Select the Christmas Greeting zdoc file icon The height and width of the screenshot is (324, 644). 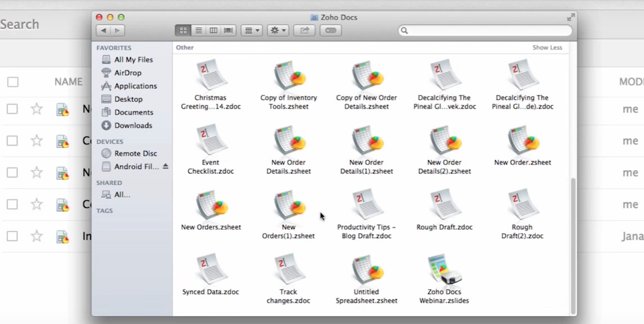coord(211,76)
